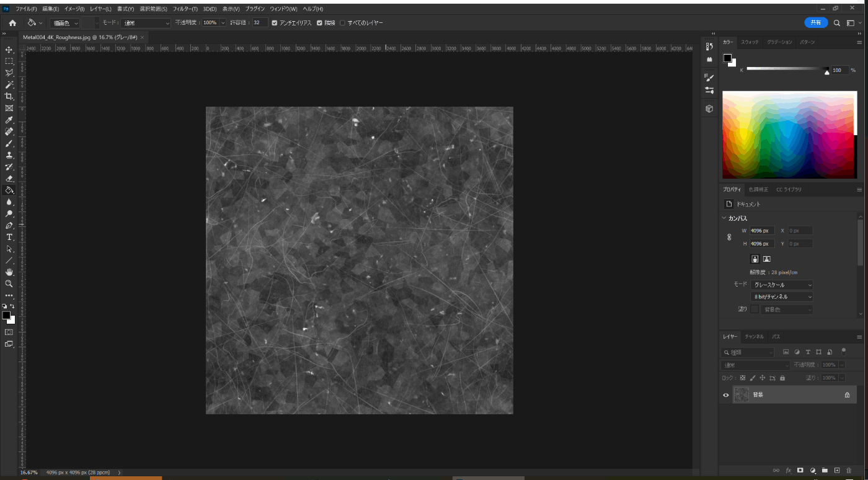The width and height of the screenshot is (868, 480).
Task: Close the Metal004_4K_Roughness.jpg tab
Action: coord(142,37)
